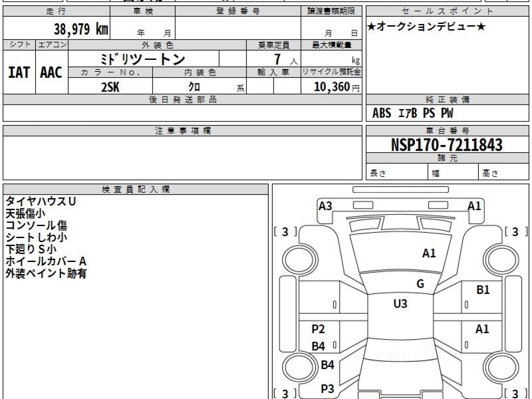Click the 車台番号 header
The height and width of the screenshot is (399, 532).
pyautogui.click(x=447, y=131)
